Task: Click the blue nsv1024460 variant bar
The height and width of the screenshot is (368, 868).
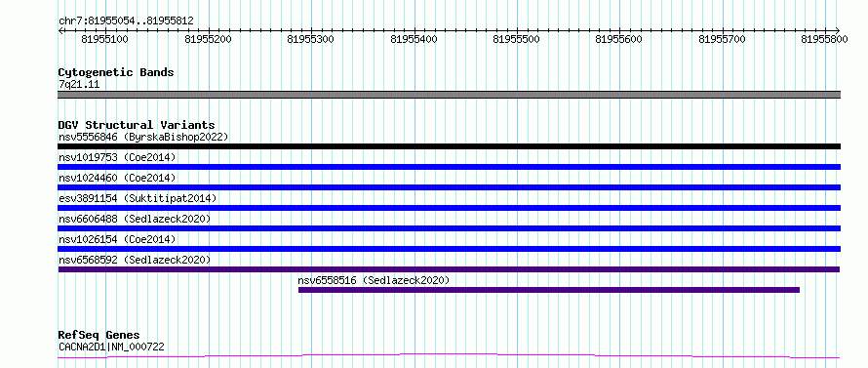Action: click(x=449, y=187)
